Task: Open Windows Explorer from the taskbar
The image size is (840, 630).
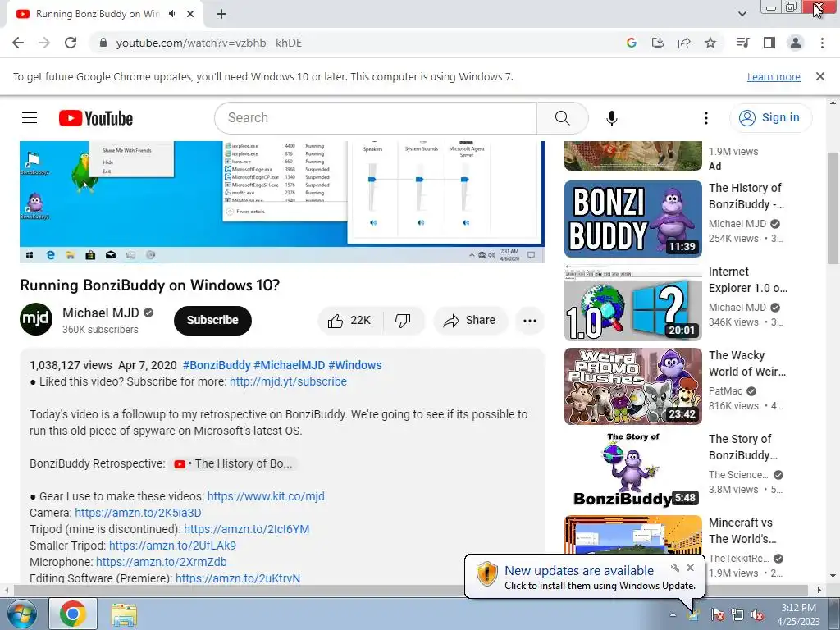Action: (x=124, y=615)
